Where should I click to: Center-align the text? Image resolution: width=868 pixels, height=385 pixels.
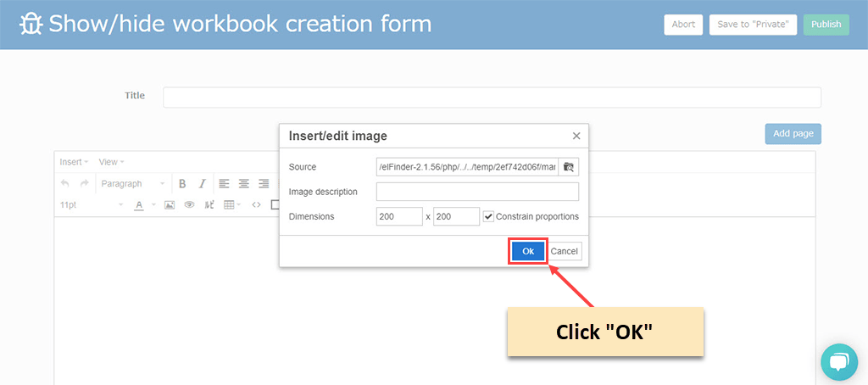click(244, 183)
